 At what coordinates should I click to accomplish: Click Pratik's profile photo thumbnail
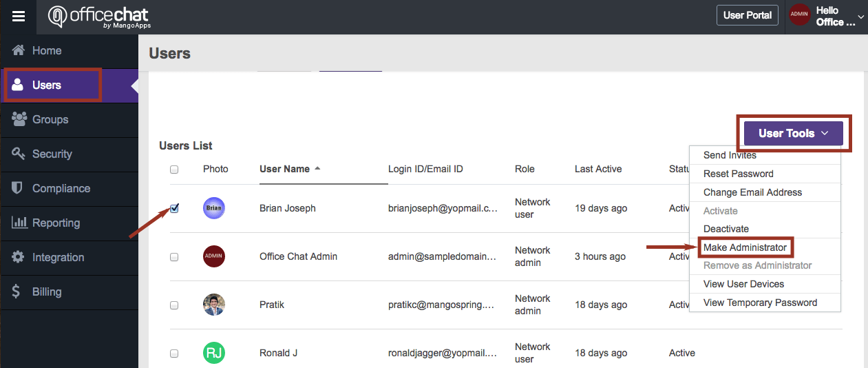214,305
